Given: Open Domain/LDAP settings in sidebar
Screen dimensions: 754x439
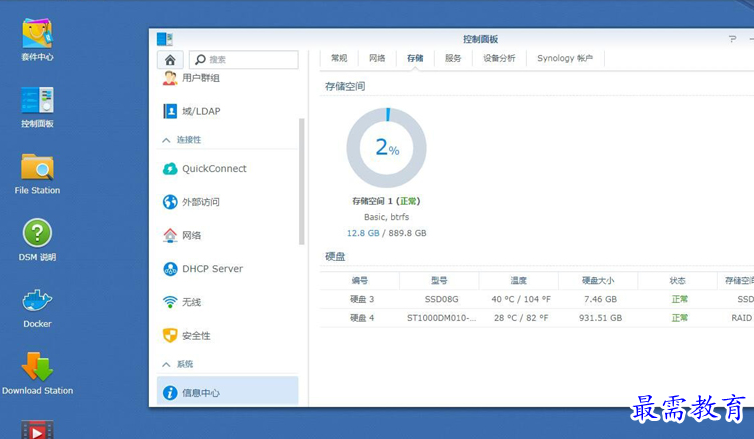Looking at the screenshot, I should [191, 111].
